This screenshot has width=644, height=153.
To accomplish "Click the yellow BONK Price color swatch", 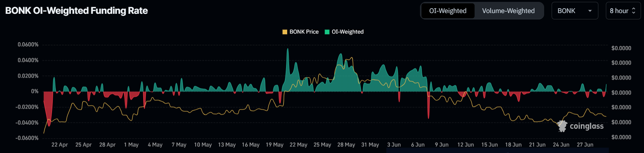I will [x=285, y=32].
